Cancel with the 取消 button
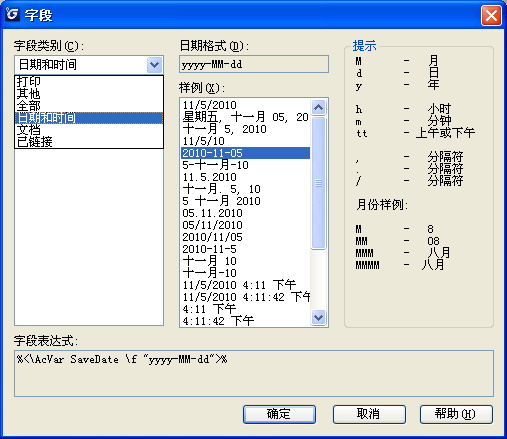507x439 pixels. pyautogui.click(x=369, y=414)
